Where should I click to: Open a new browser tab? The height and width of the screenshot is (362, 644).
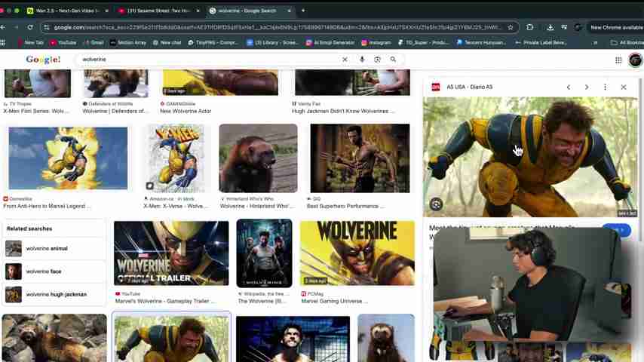pyautogui.click(x=303, y=11)
